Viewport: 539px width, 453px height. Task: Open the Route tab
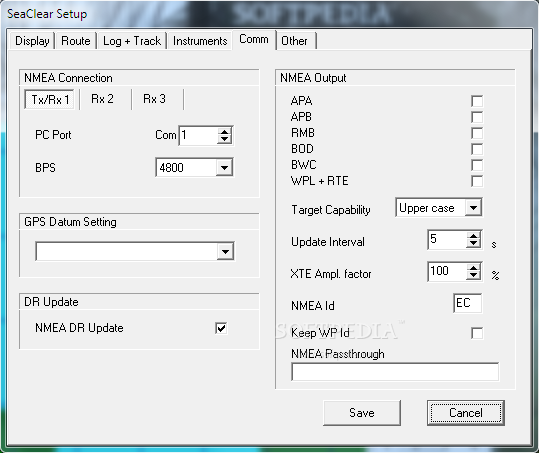tap(76, 41)
